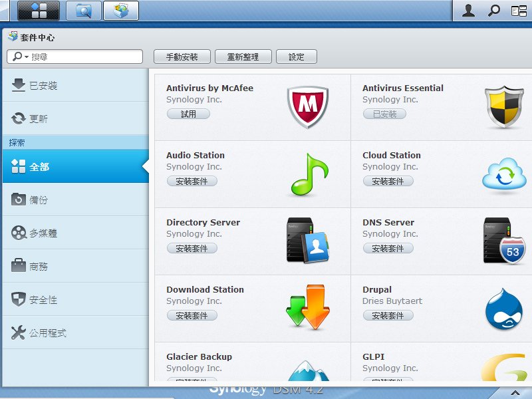Open the Cloud Station title
This screenshot has height=399, width=532.
pos(392,156)
